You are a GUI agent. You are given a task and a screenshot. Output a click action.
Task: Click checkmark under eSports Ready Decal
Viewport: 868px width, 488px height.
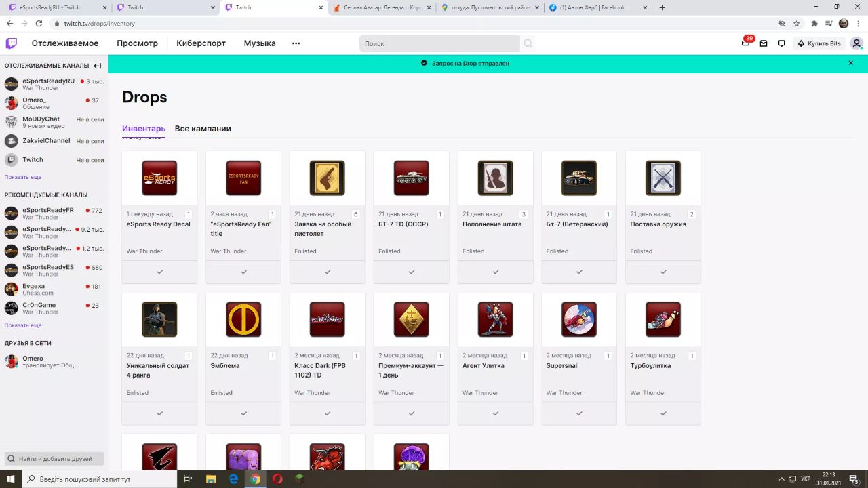(x=159, y=272)
